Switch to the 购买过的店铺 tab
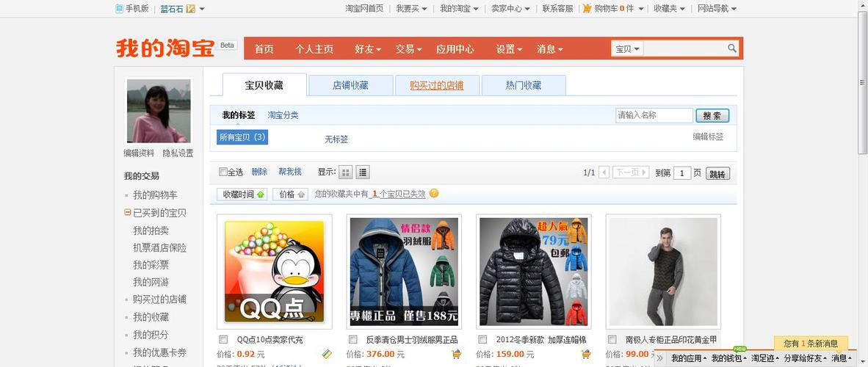868x367 pixels. pos(437,85)
